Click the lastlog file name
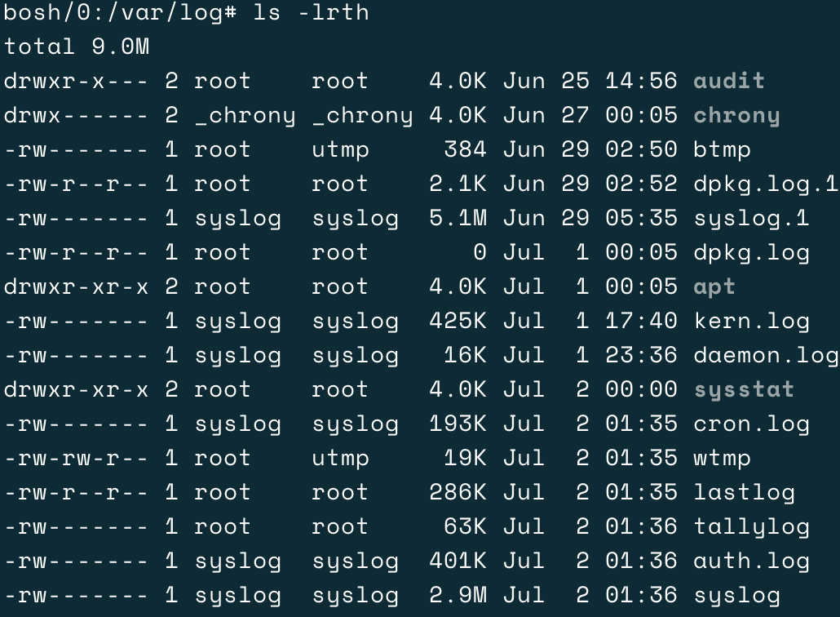 click(744, 492)
